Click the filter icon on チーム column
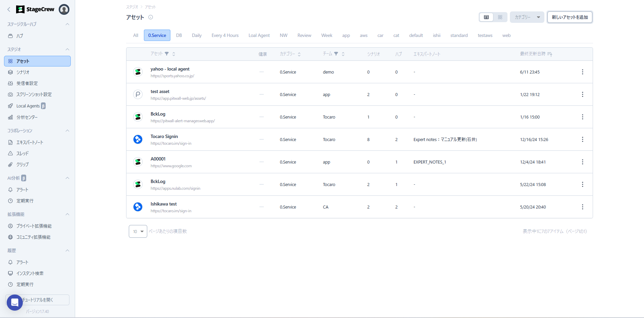 (x=336, y=54)
